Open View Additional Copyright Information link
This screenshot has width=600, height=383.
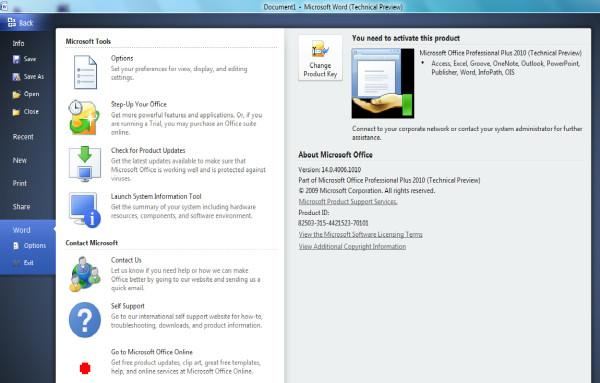[352, 246]
